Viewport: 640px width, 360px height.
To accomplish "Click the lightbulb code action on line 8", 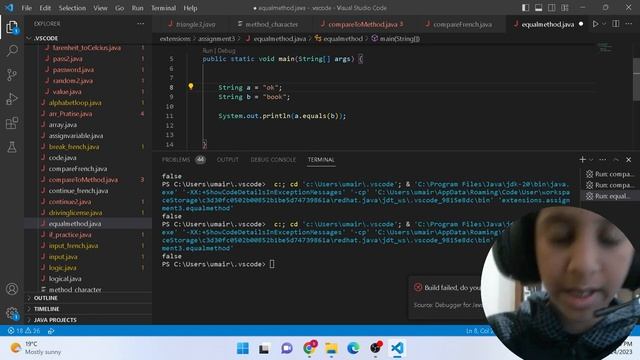I will click(x=191, y=86).
